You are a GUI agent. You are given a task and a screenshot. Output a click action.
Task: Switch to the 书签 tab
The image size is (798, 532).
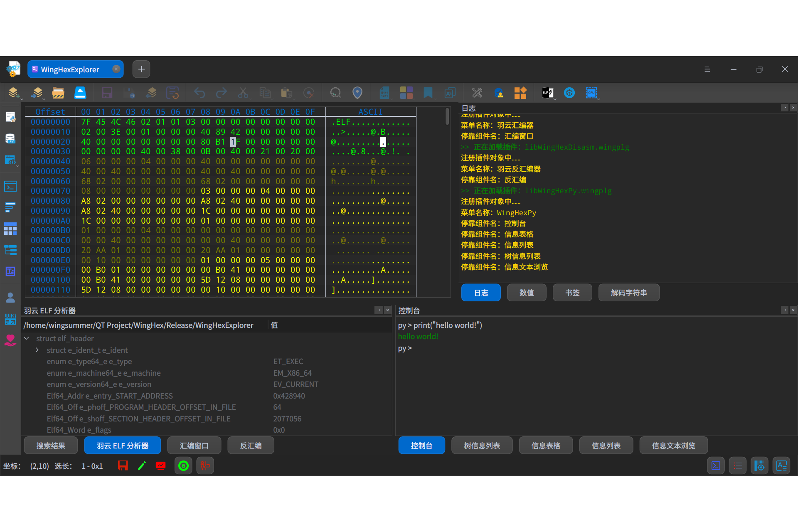[x=572, y=293]
